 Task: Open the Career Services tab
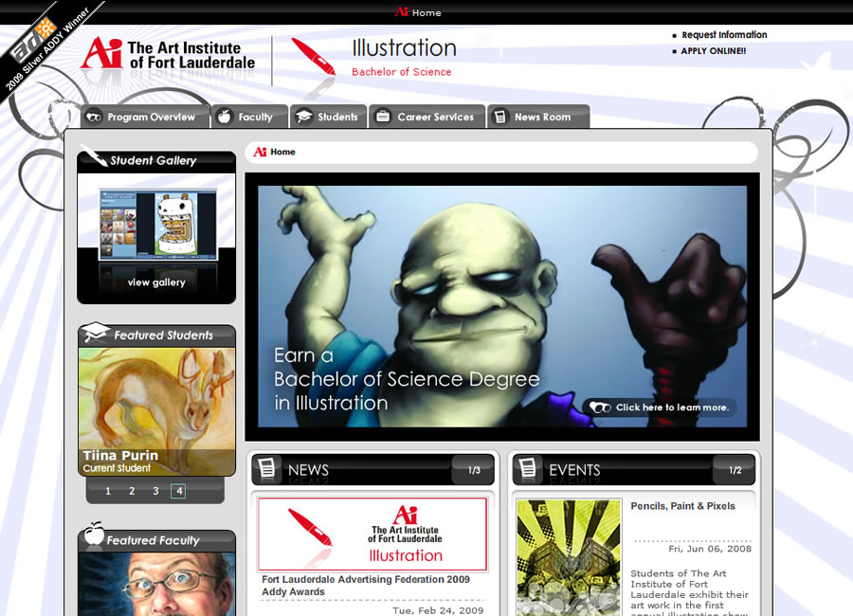click(x=435, y=118)
